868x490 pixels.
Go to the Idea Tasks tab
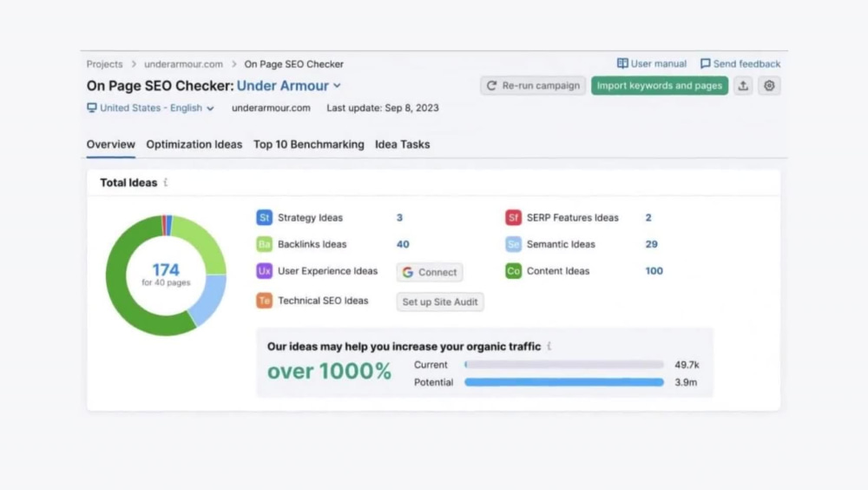click(403, 144)
